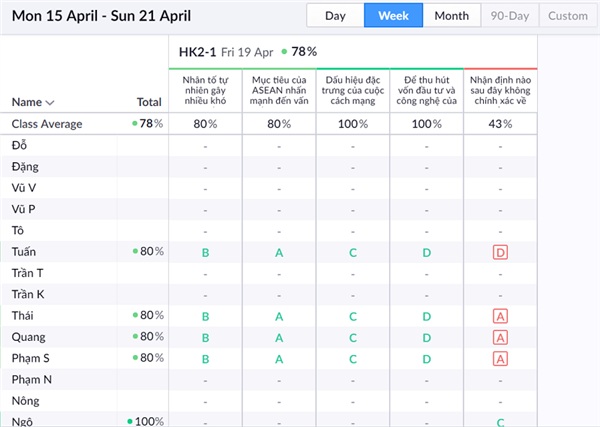Click Ngô's green C answer in last column
Viewport: 600px width, 427px height.
500,422
